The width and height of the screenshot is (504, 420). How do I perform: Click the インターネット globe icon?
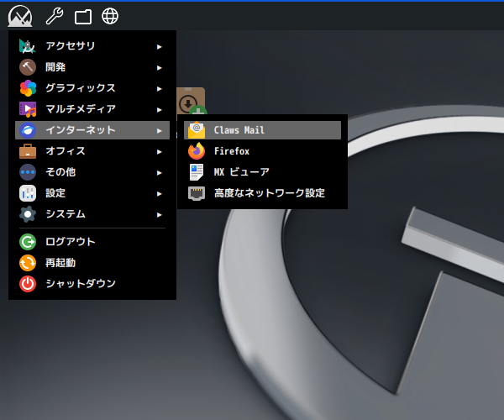point(28,130)
